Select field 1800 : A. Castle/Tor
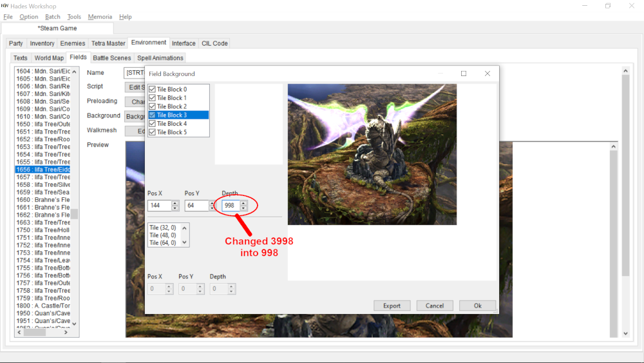Viewport: 644px width, 363px height. (x=43, y=306)
